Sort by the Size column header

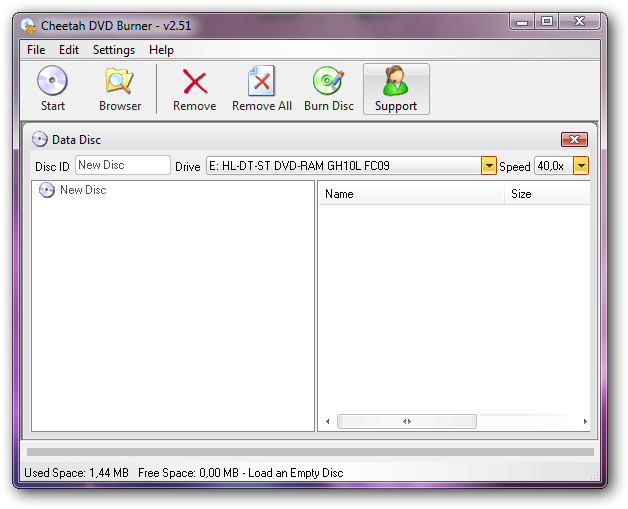click(547, 194)
